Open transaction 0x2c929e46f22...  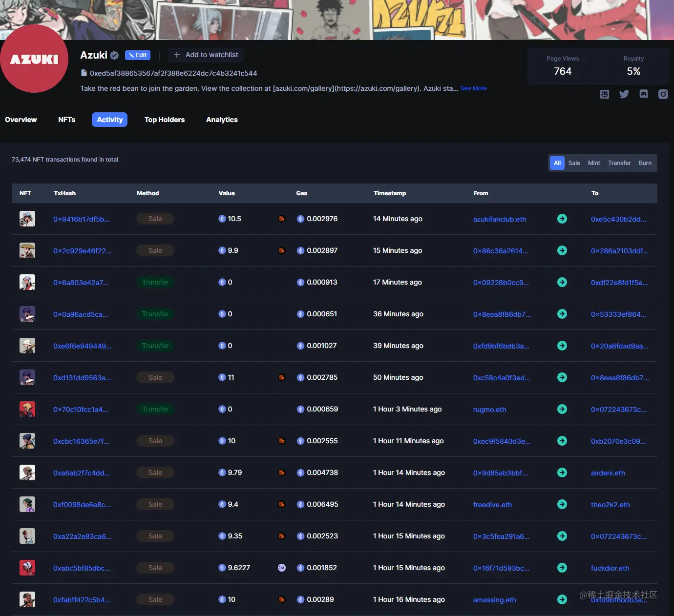[x=83, y=251]
